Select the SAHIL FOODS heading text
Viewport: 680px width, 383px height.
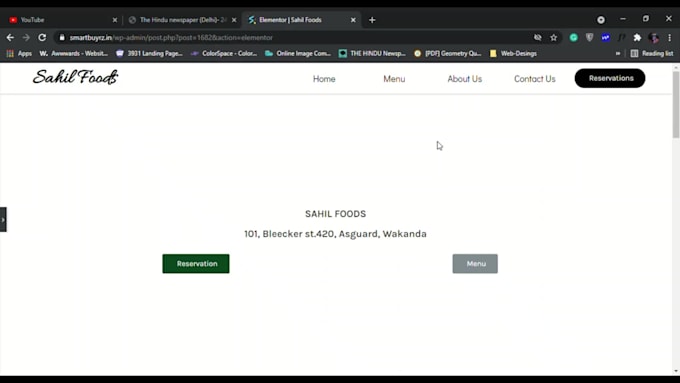pos(335,214)
